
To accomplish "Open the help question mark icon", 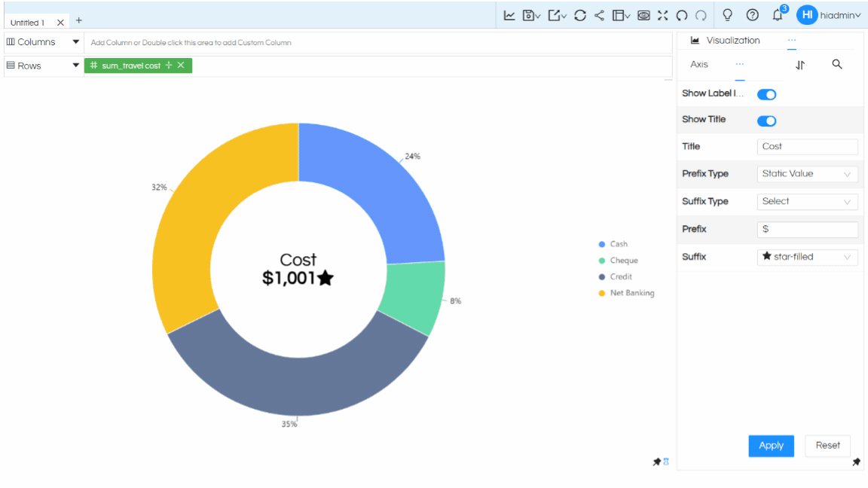I will [752, 15].
